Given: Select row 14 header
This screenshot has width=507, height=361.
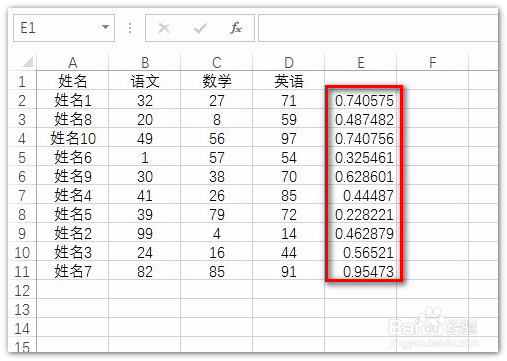Looking at the screenshot, I should 22,328.
